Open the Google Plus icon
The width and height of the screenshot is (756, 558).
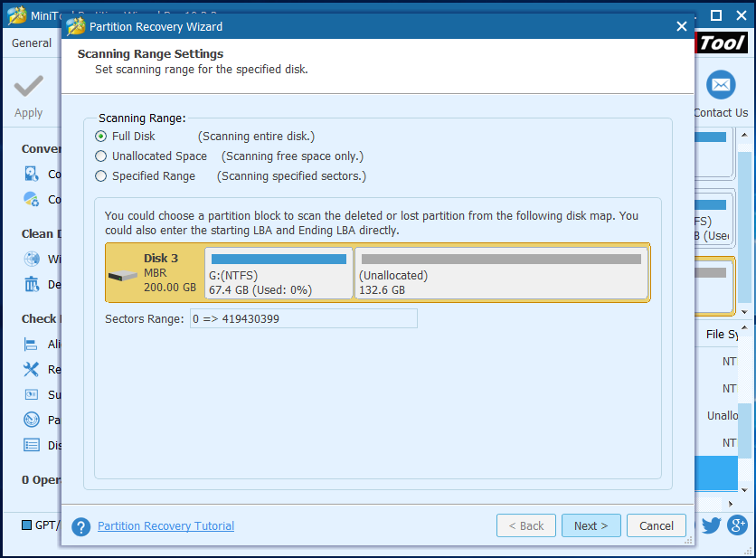[x=737, y=525]
